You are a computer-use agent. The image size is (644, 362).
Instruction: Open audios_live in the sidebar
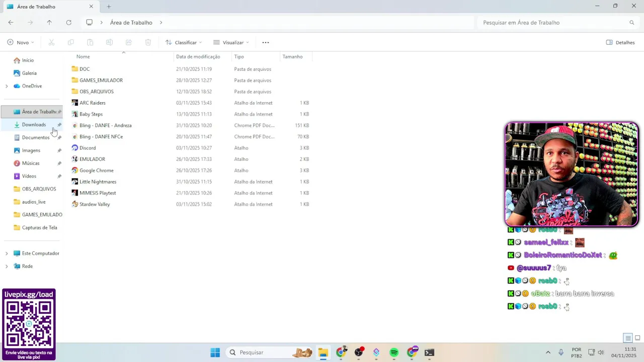click(34, 202)
